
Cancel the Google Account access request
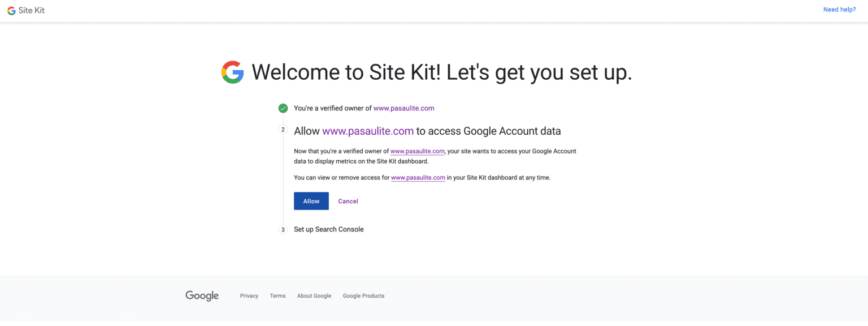[x=348, y=201]
